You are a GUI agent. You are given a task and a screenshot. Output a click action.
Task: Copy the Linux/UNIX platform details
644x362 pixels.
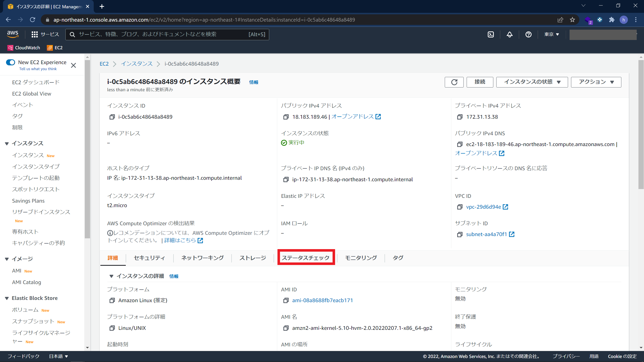tap(112, 328)
